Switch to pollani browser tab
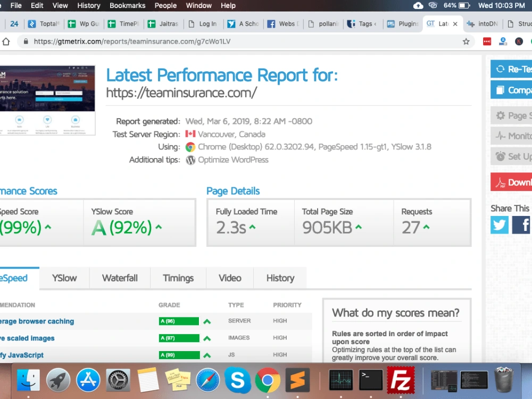This screenshot has height=399, width=532. coord(323,24)
